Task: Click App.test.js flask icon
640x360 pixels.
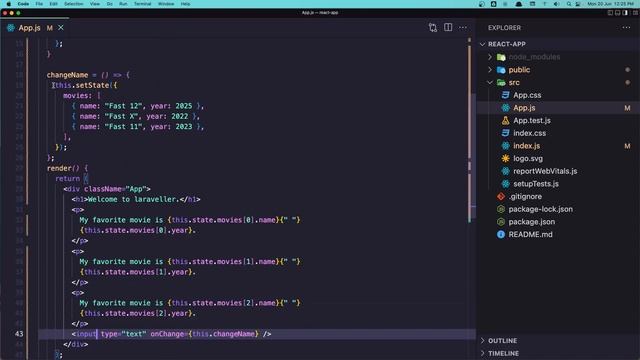Action: pos(505,120)
